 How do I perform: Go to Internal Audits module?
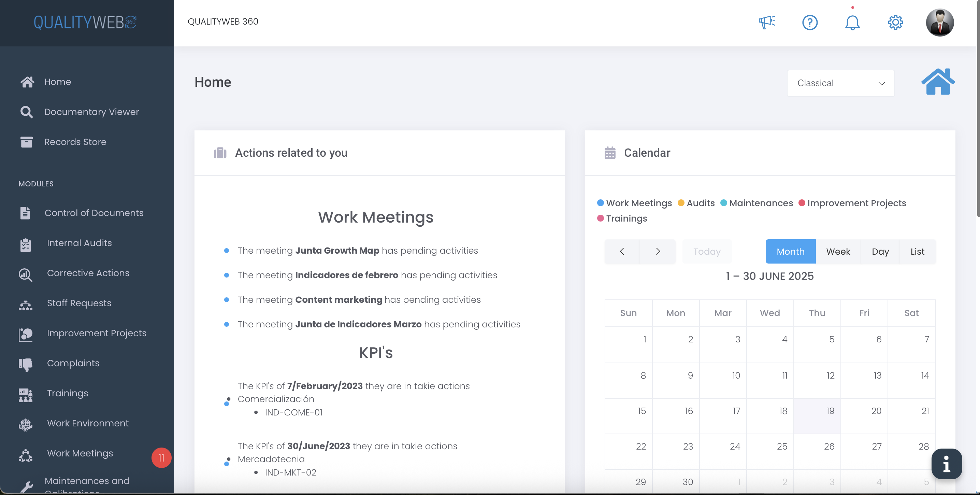coord(79,243)
